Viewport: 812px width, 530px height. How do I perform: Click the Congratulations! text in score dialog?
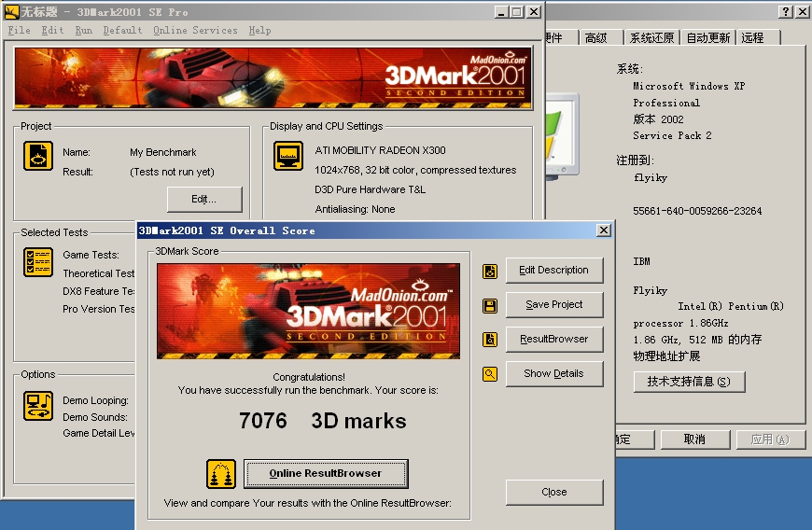(309, 377)
